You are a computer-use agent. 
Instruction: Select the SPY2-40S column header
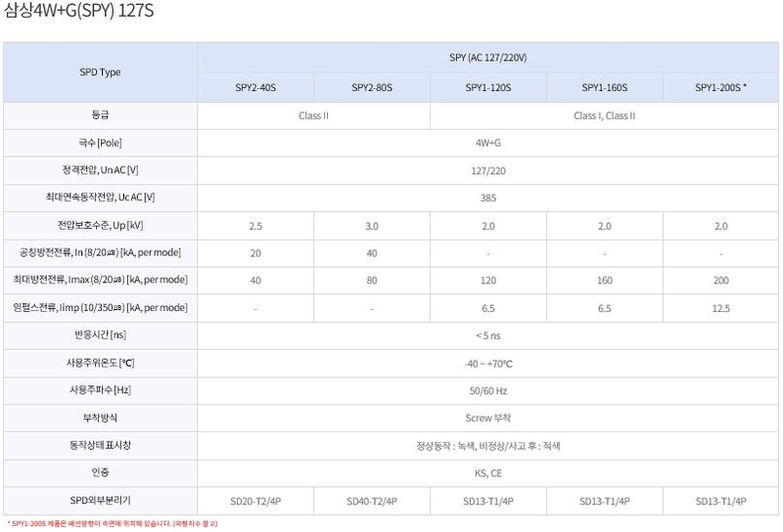point(255,87)
